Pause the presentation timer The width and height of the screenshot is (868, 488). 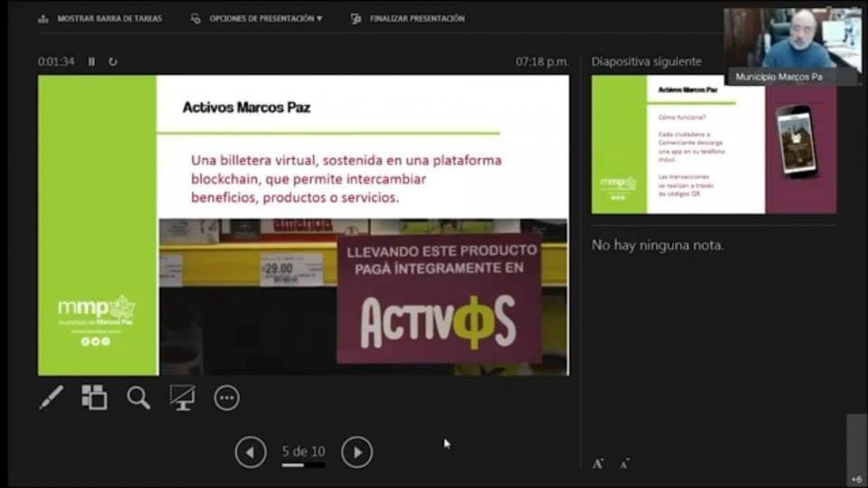92,62
